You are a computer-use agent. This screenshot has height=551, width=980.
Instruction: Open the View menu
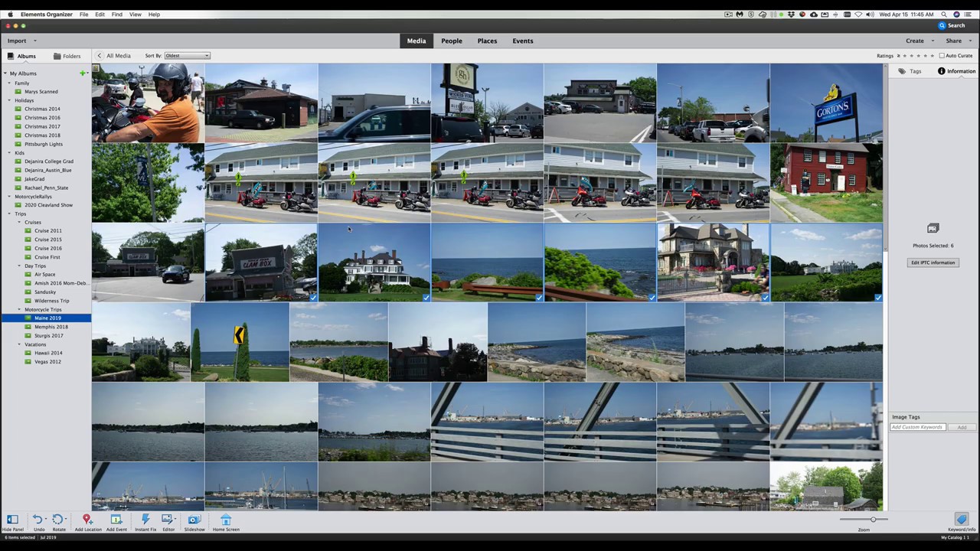click(x=135, y=15)
